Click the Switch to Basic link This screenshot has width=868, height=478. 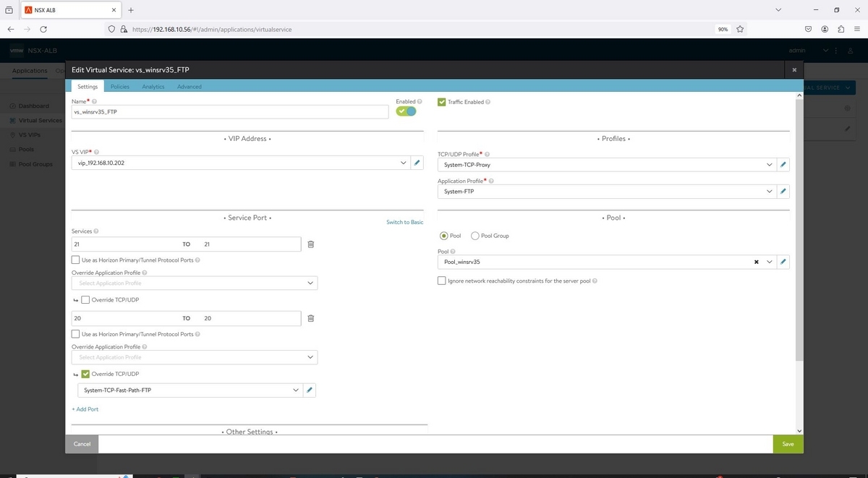405,222
